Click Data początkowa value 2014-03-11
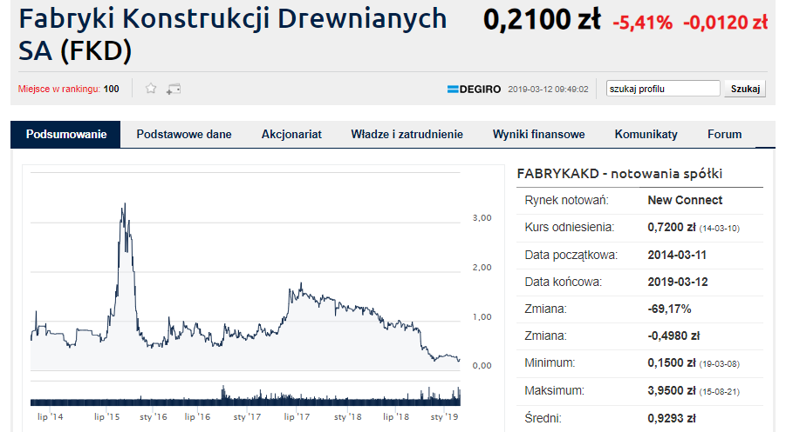Image resolution: width=786 pixels, height=432 pixels. (x=677, y=255)
